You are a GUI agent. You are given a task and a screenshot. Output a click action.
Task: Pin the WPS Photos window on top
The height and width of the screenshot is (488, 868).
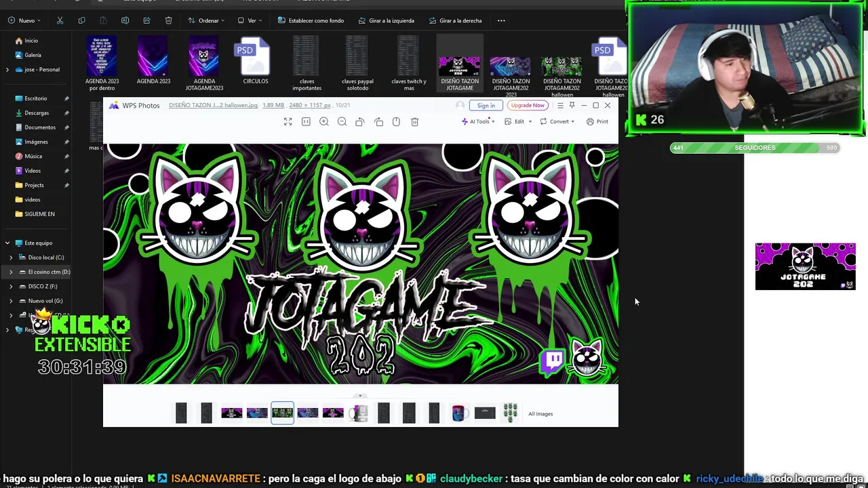572,105
